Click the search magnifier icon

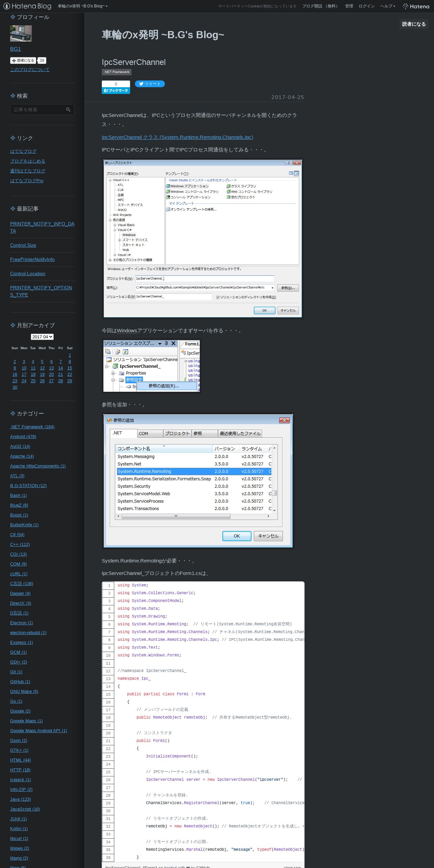click(68, 110)
